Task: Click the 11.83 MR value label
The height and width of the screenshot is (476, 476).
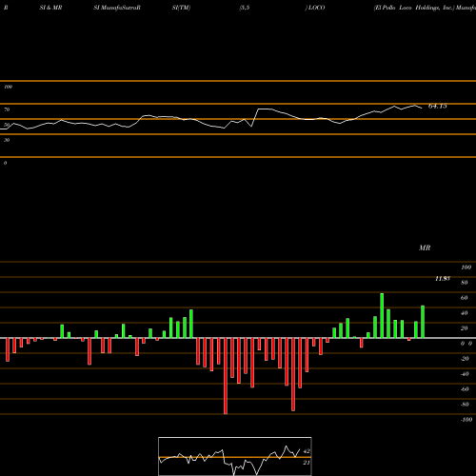Action: 443,279
